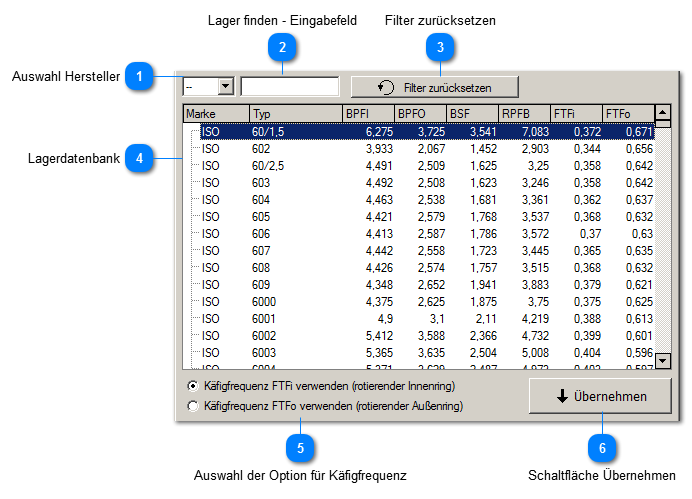The image size is (692, 499).
Task: Click FTFi value 0,399
Action: pos(587,336)
